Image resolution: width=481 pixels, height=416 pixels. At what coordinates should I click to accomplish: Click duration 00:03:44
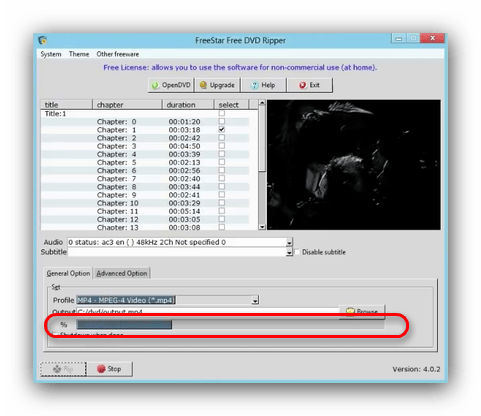pyautogui.click(x=184, y=187)
